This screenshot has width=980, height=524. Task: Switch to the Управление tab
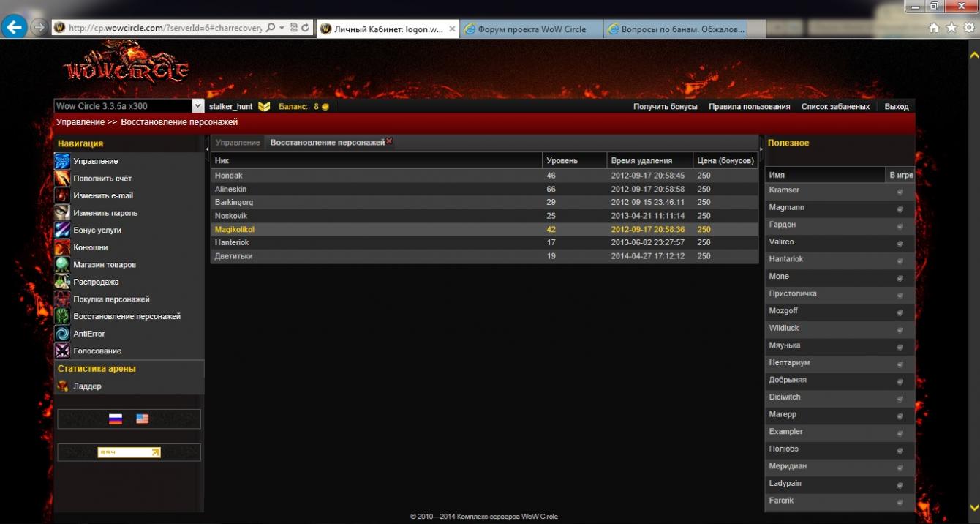click(x=238, y=143)
